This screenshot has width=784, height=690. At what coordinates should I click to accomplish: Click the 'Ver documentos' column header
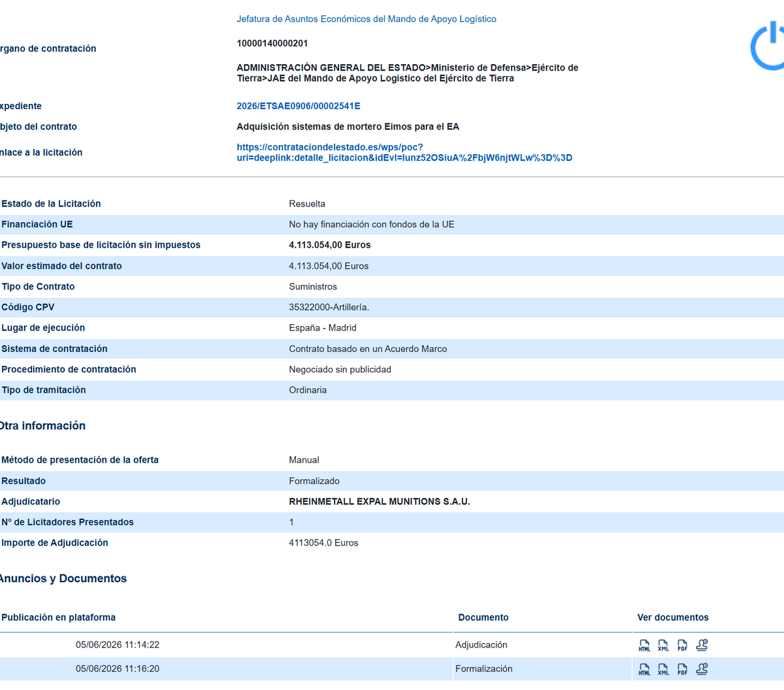(x=673, y=617)
